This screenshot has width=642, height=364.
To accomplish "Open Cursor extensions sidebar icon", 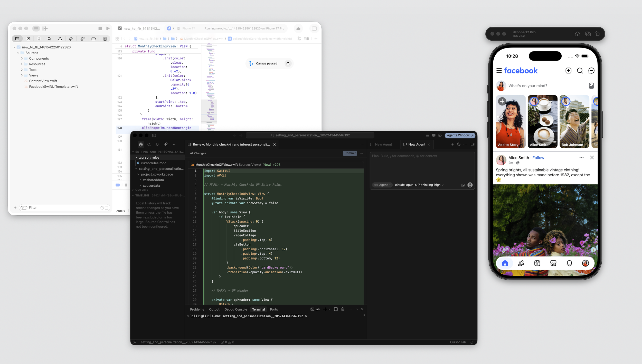I will point(166,145).
